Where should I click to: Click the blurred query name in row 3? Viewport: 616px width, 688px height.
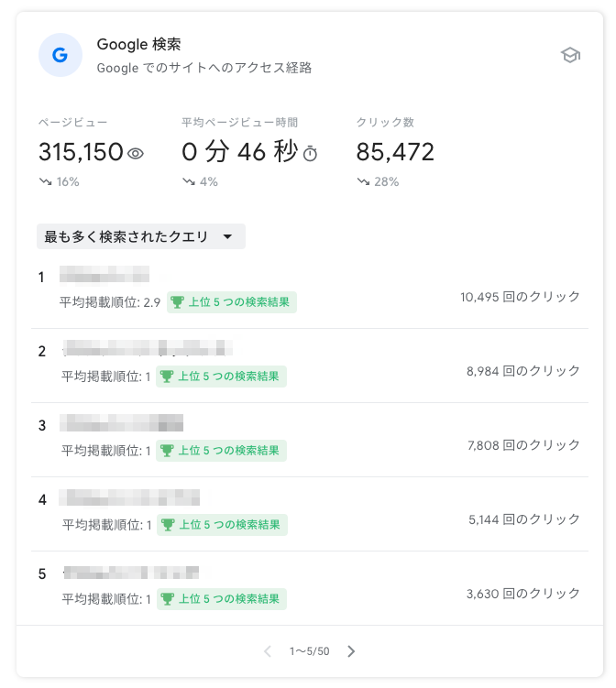pos(122,422)
